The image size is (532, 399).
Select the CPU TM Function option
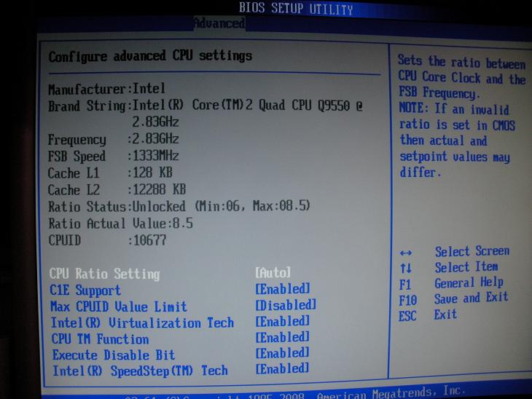100,339
